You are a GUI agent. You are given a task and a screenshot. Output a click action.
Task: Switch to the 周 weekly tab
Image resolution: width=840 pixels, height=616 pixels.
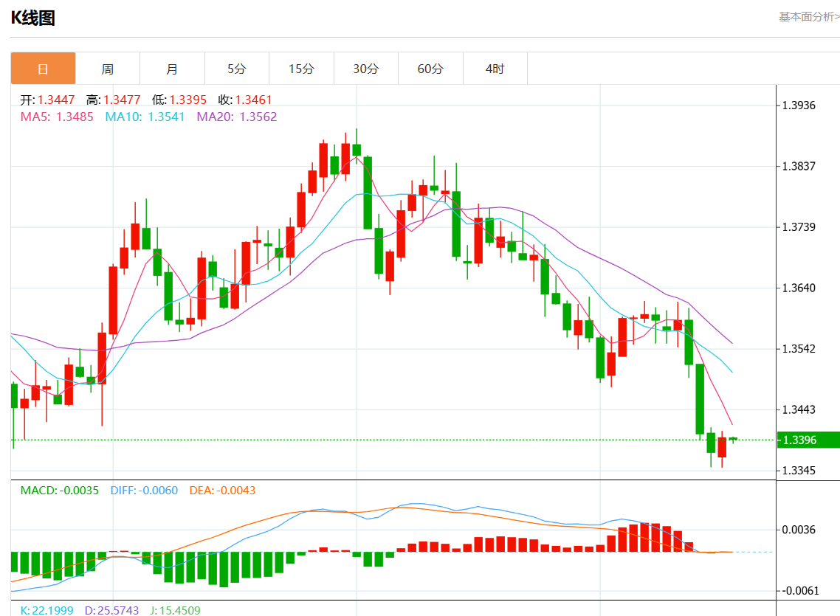pyautogui.click(x=108, y=69)
